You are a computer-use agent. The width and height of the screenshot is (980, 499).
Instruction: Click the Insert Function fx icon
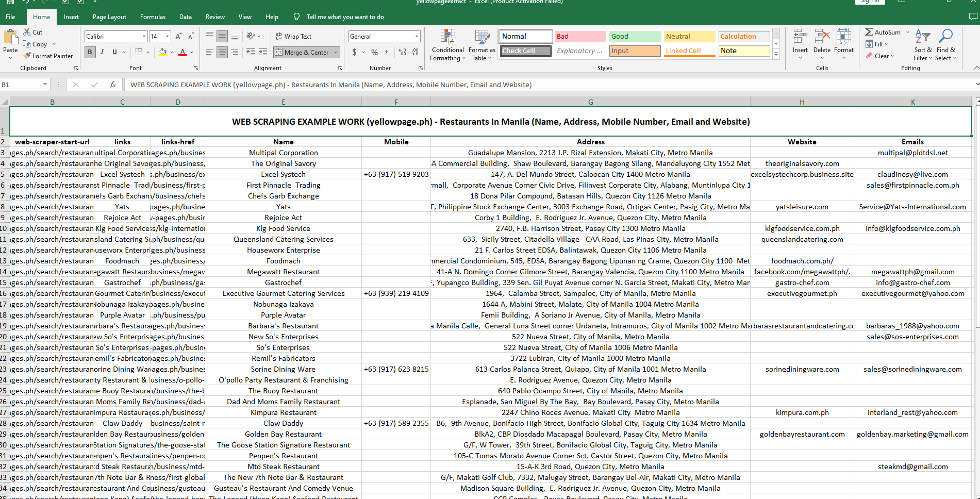tap(113, 85)
